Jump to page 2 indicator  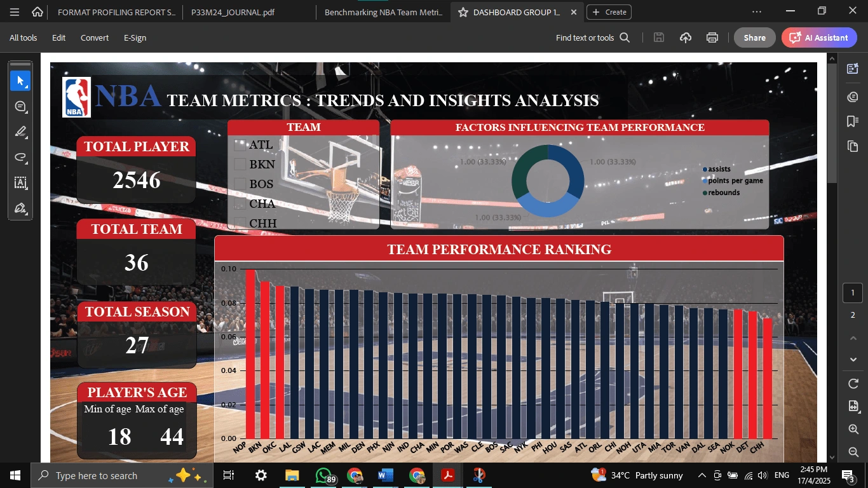pos(853,315)
